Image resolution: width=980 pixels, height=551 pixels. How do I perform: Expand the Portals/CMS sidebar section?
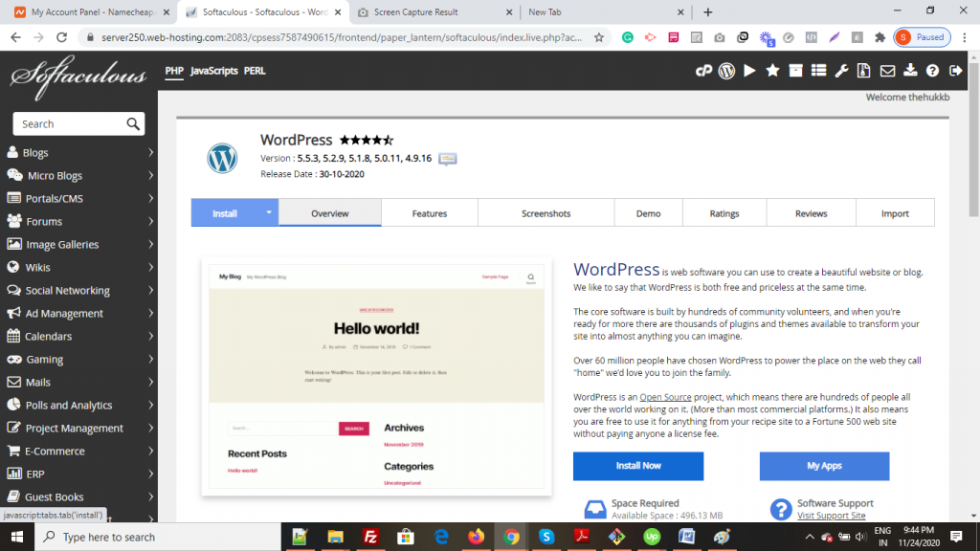click(51, 198)
